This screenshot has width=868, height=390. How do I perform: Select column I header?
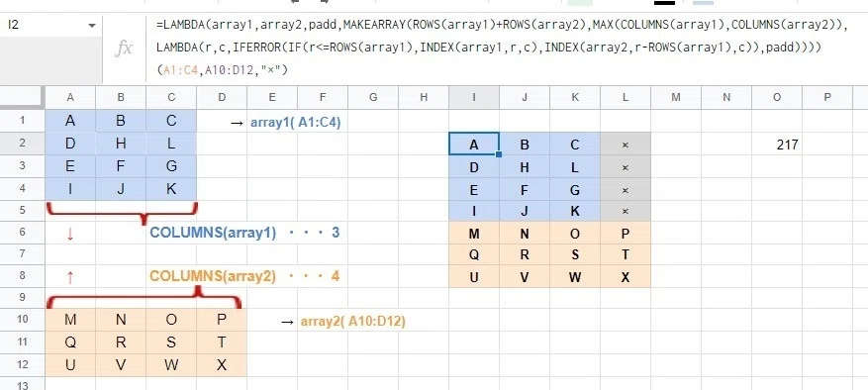474,97
